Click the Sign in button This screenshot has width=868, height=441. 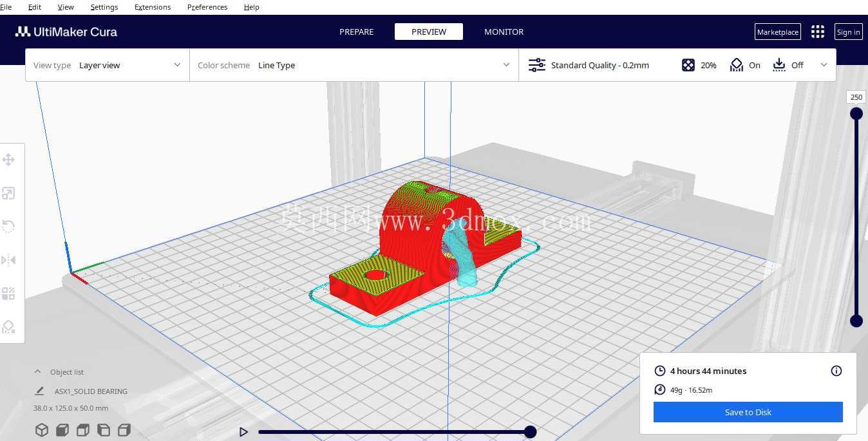pyautogui.click(x=848, y=32)
